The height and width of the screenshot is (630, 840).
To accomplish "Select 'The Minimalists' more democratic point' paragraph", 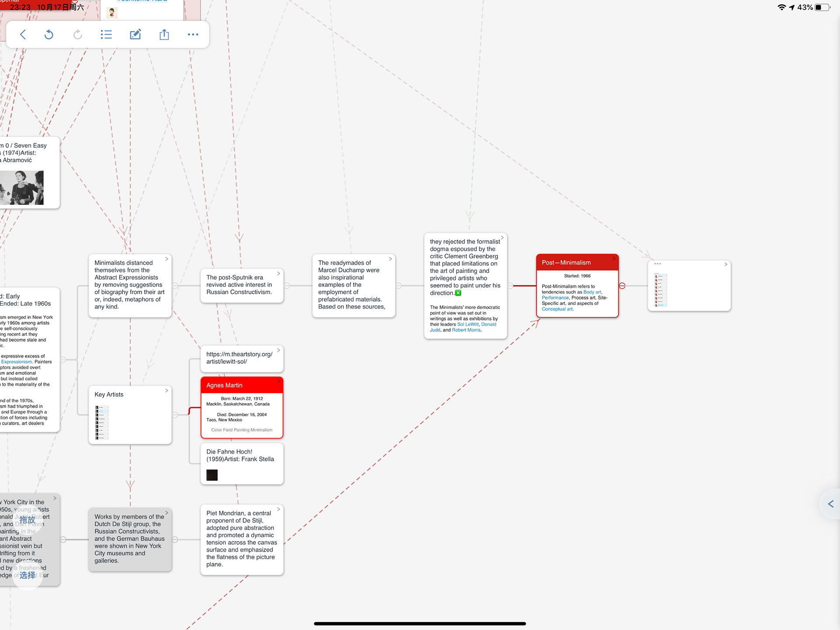I will coord(465,319).
